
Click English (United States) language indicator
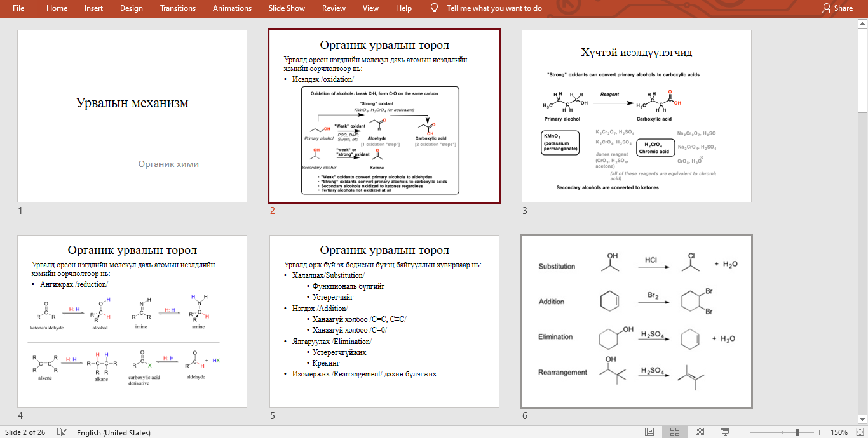pos(114,432)
